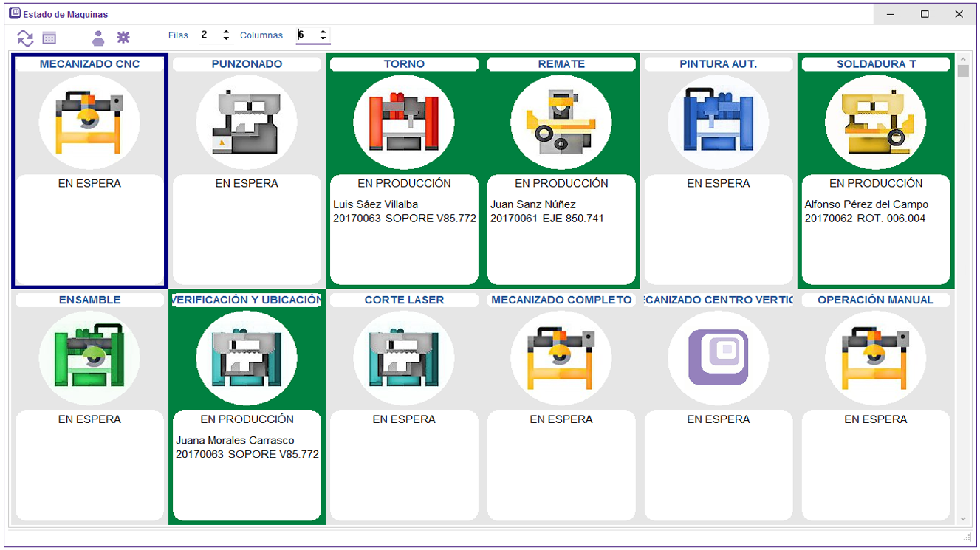Select the MECANIZADO CNC machine icon
The image size is (980, 550).
pos(89,122)
